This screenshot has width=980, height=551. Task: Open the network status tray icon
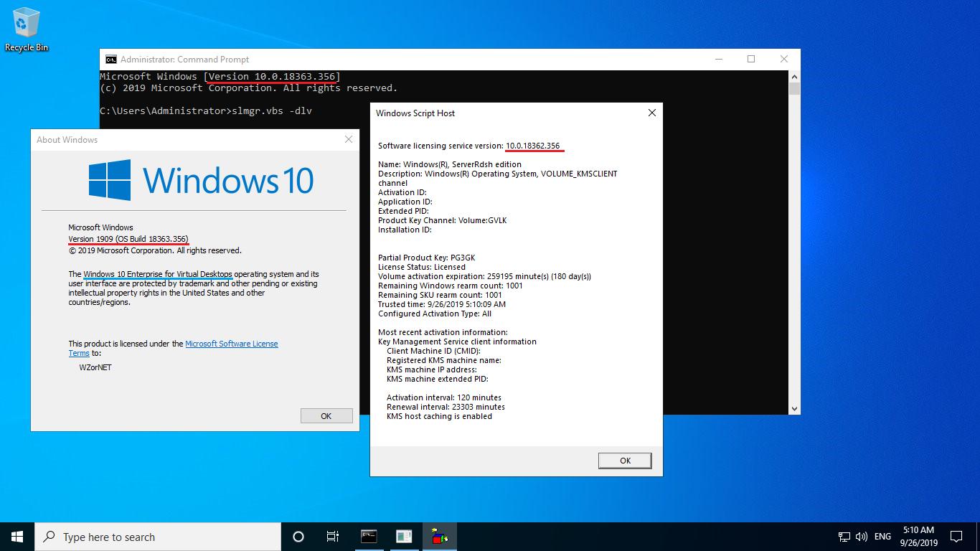(x=844, y=537)
